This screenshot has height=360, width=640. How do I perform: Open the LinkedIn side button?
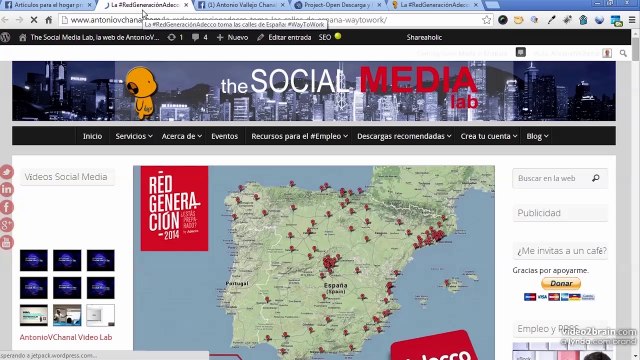click(7, 189)
